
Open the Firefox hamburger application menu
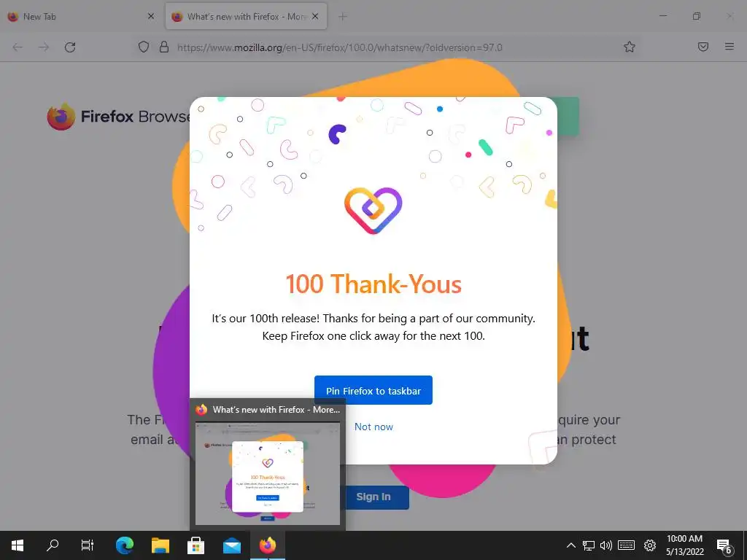click(729, 47)
